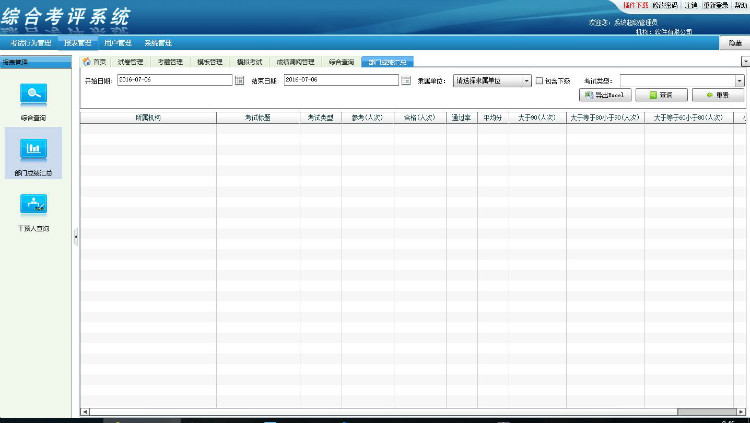This screenshot has height=423, width=750.
Task: Click the 隐藏 button at top right
Action: [x=735, y=43]
